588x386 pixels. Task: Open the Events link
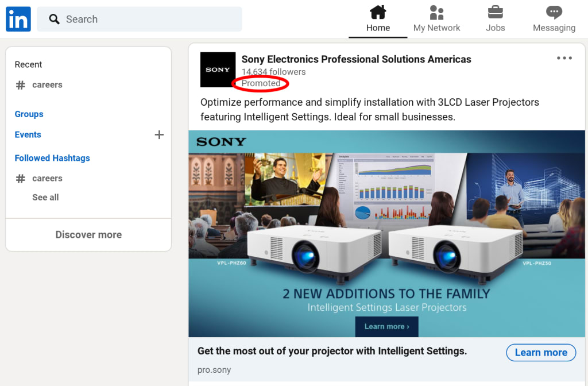point(28,134)
